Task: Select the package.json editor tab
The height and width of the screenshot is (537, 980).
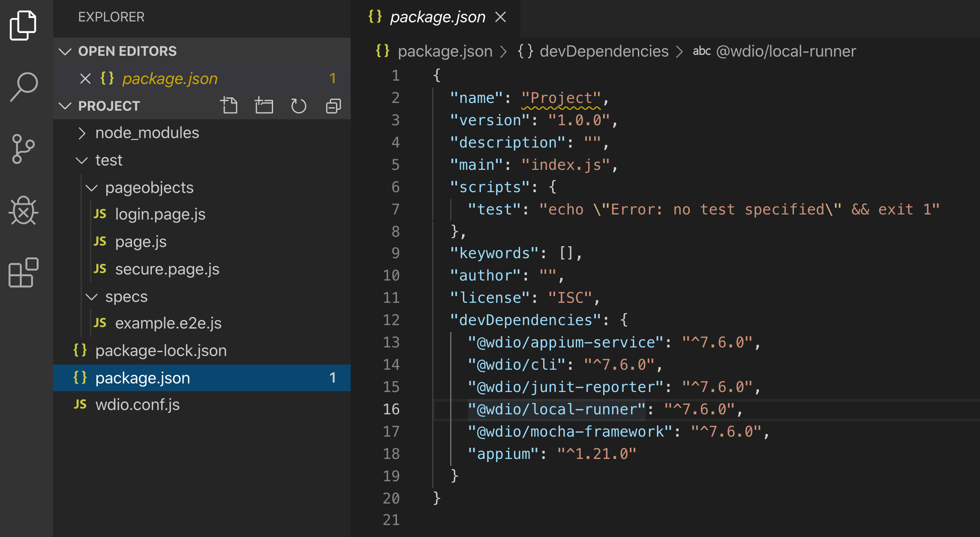Action: [437, 17]
